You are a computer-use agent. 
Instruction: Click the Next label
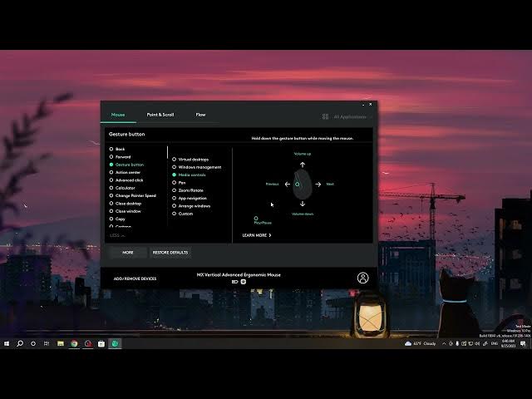tap(330, 185)
